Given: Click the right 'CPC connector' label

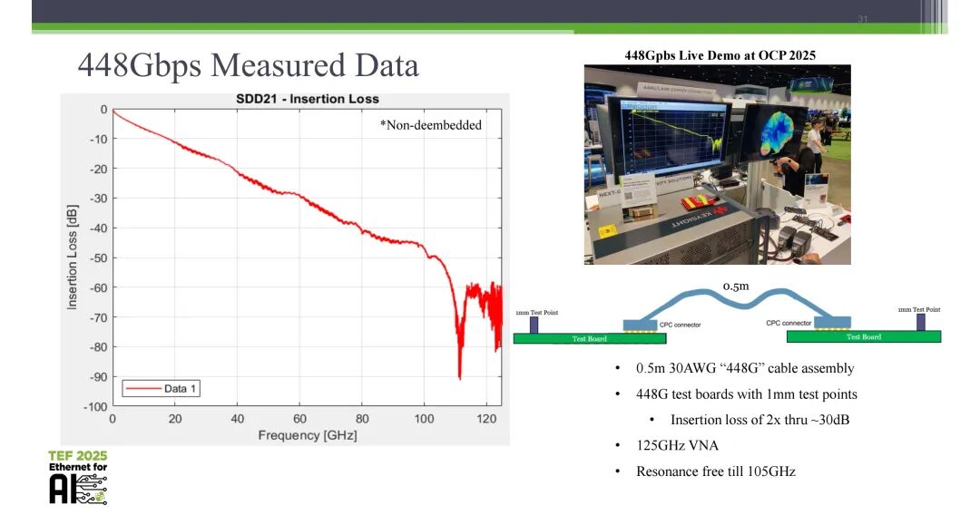Looking at the screenshot, I should pyautogui.click(x=789, y=323).
